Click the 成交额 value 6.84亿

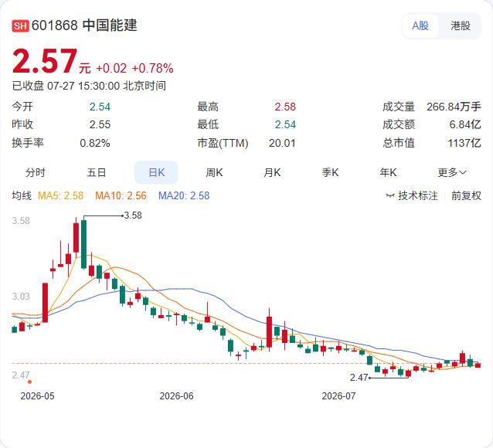point(465,124)
